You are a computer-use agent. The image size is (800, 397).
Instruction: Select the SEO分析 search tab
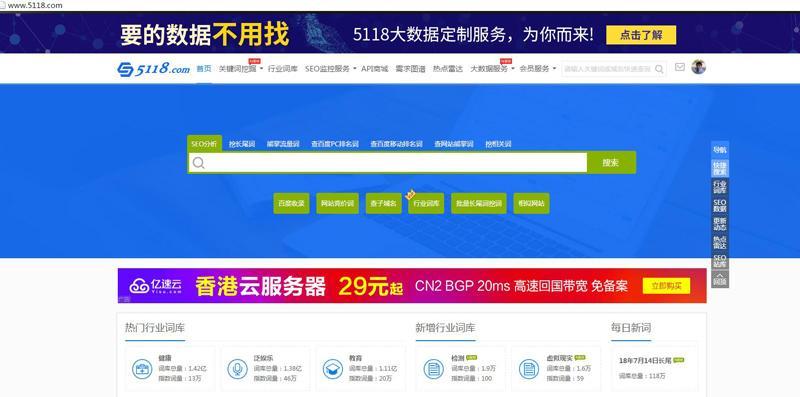tap(204, 144)
